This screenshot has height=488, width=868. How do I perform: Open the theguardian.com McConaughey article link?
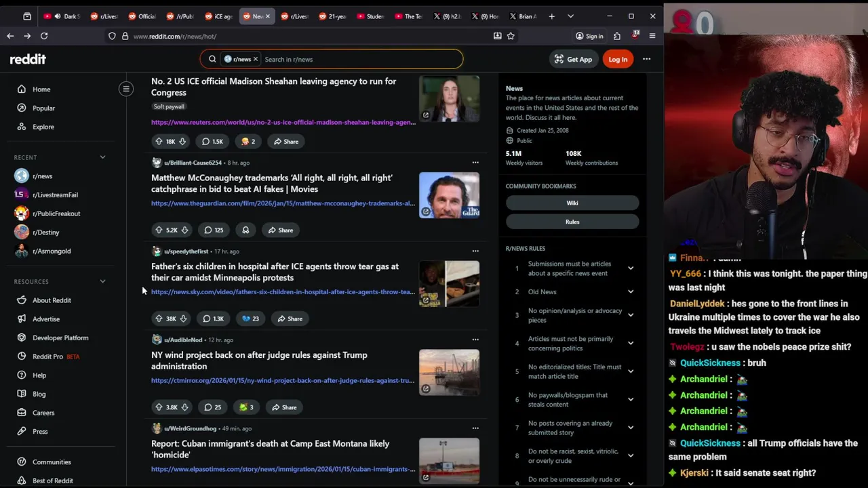[283, 203]
